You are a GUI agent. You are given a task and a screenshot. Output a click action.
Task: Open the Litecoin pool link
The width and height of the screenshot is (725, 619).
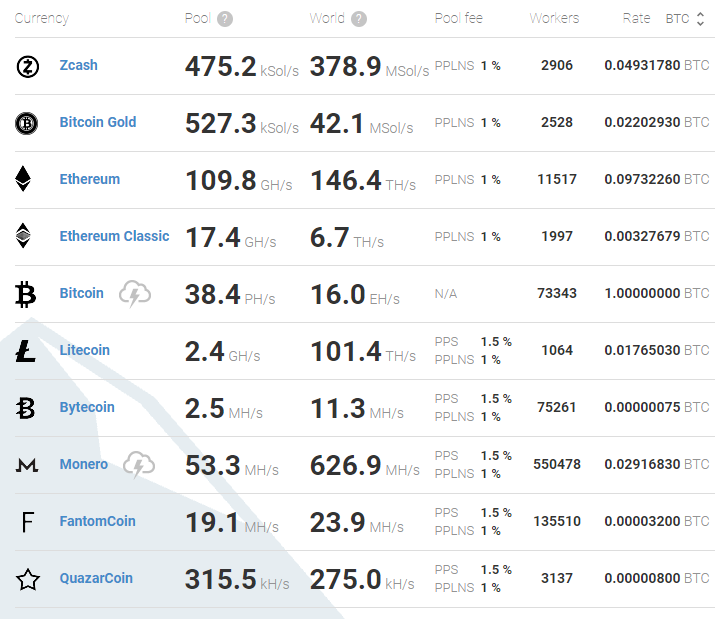(85, 350)
